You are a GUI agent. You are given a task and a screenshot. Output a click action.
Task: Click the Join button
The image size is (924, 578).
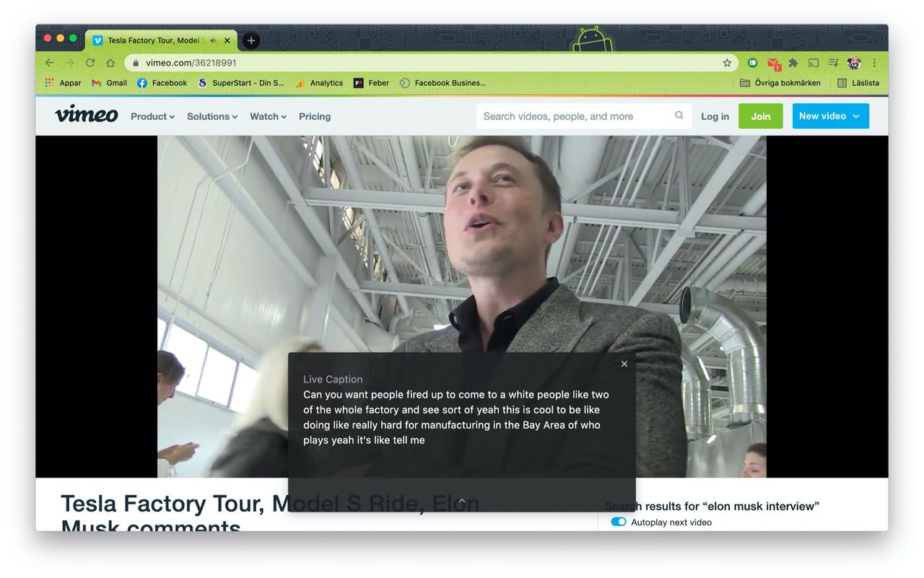pos(760,116)
